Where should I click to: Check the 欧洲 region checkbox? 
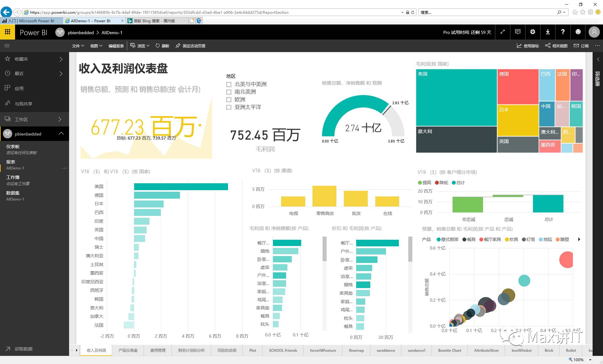[229, 100]
